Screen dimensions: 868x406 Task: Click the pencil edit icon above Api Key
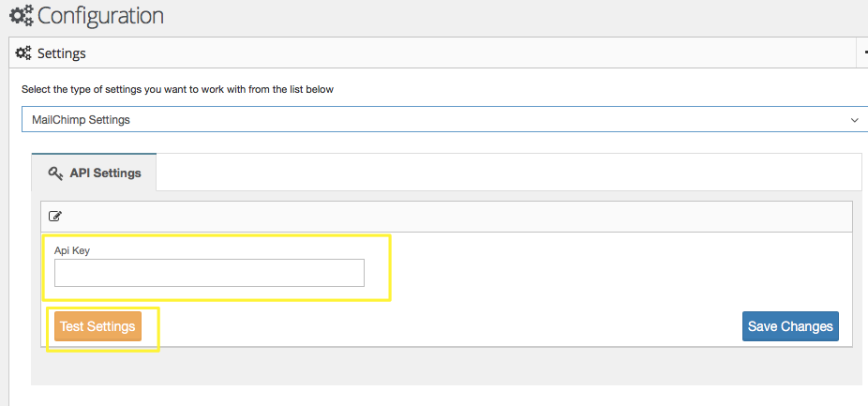pos(55,216)
